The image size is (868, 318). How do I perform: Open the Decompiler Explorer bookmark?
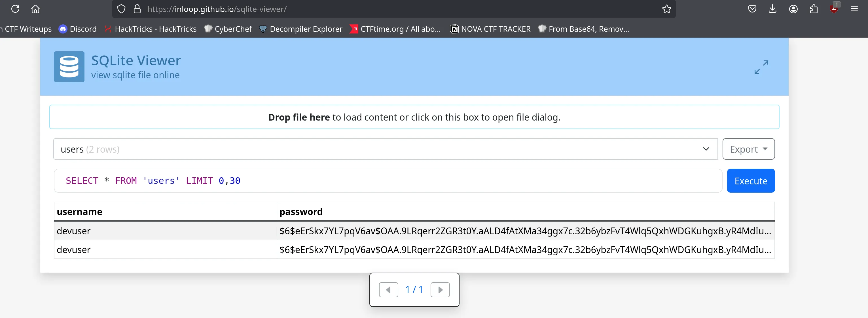pos(301,29)
